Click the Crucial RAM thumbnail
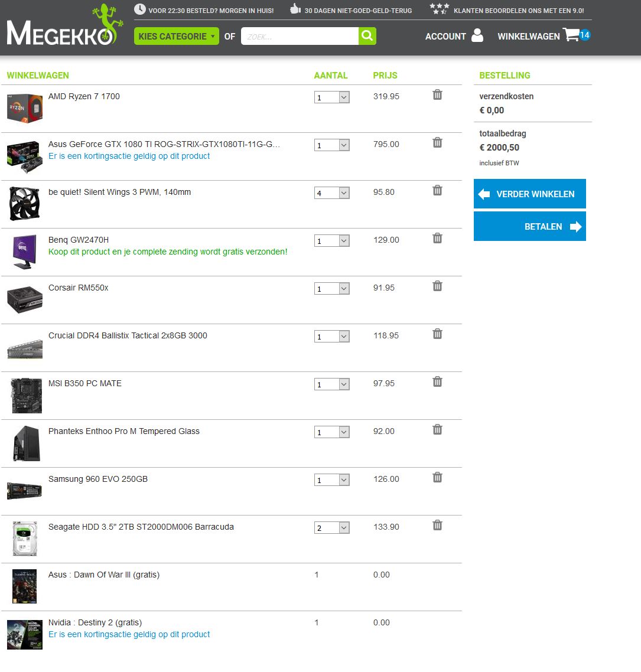This screenshot has width=641, height=672. pos(25,348)
